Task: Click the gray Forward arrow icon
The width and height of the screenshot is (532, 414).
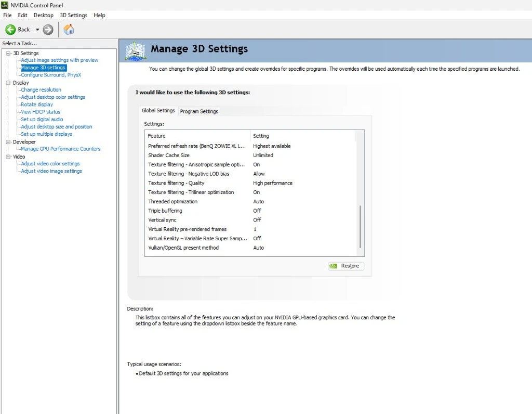Action: 48,30
